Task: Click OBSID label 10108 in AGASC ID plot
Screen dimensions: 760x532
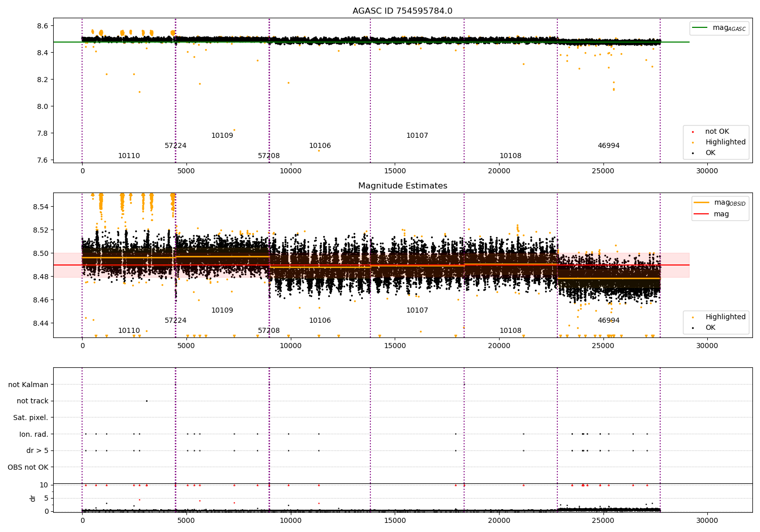Action: click(x=510, y=156)
